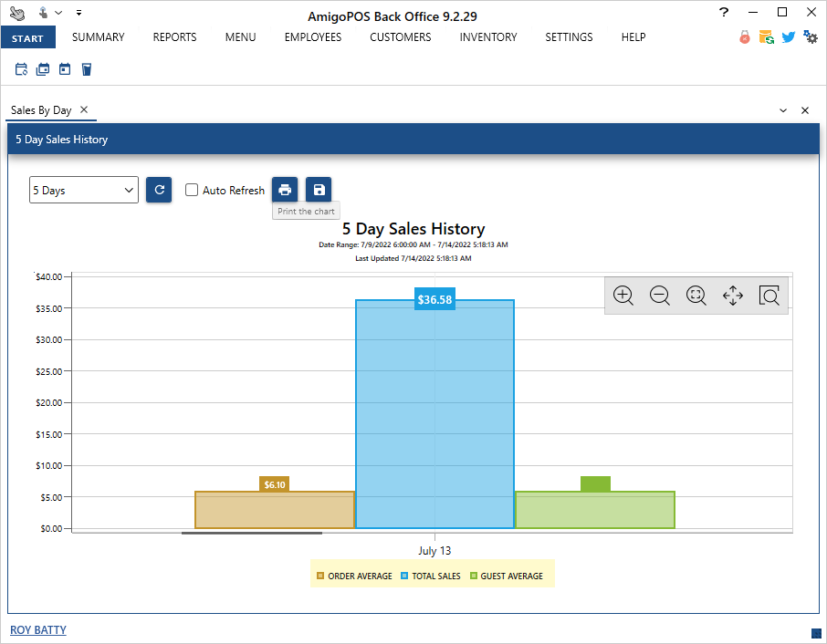The image size is (827, 644).
Task: Click the print chart button
Action: point(285,190)
